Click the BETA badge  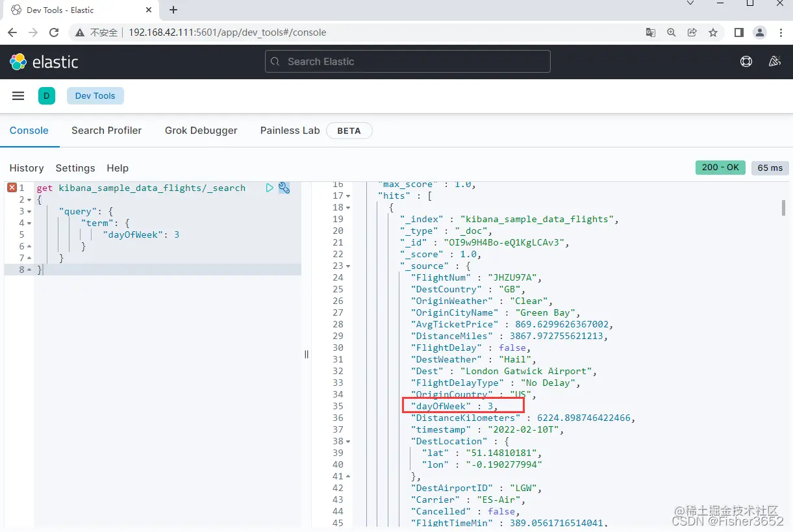pyautogui.click(x=349, y=131)
